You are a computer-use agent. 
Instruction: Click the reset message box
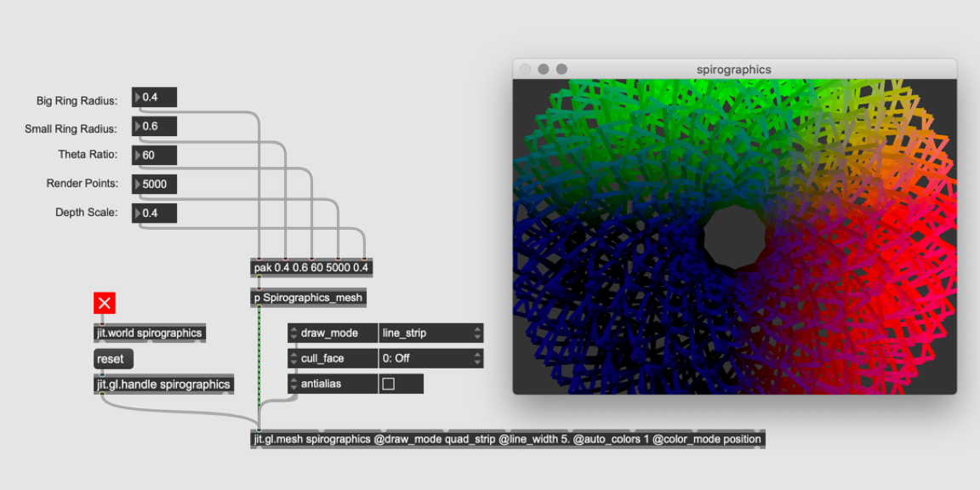coord(114,359)
